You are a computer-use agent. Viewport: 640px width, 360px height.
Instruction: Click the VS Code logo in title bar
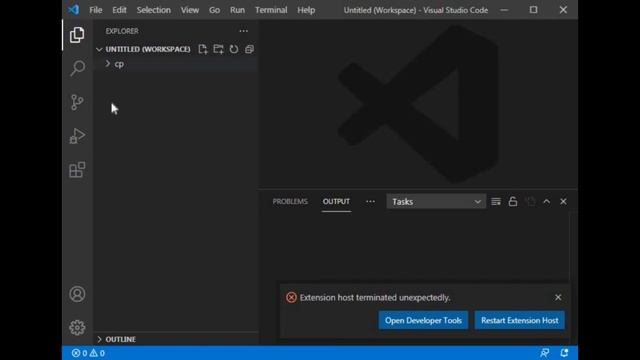(x=73, y=9)
